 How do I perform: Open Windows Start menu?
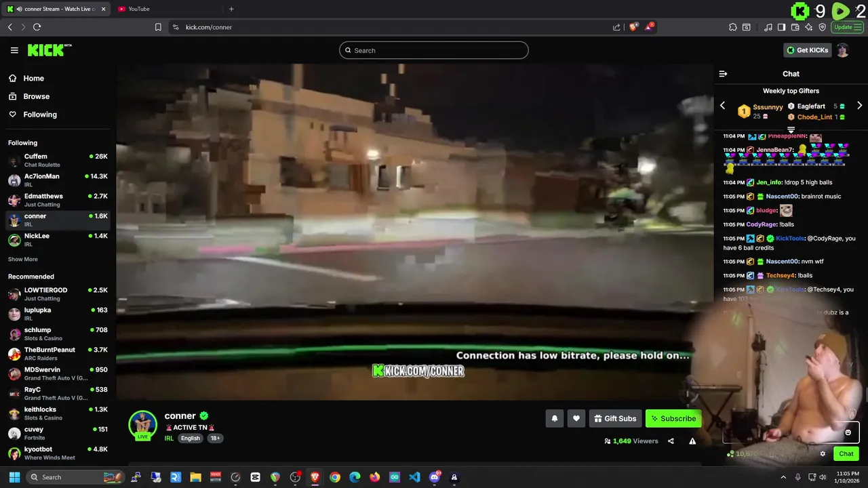point(13,477)
